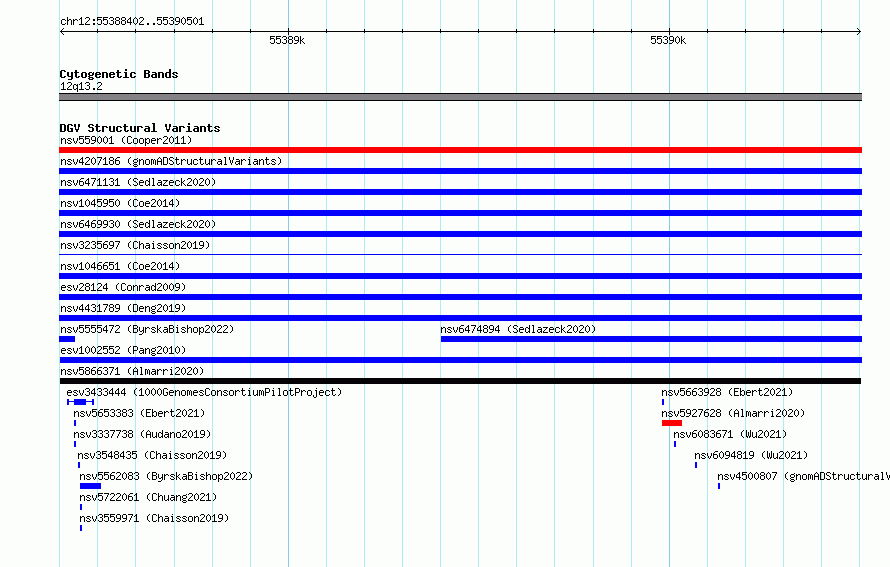Image resolution: width=890 pixels, height=567 pixels.
Task: Click the nsv559001 (Cooper2011) variant label
Action: (x=126, y=140)
